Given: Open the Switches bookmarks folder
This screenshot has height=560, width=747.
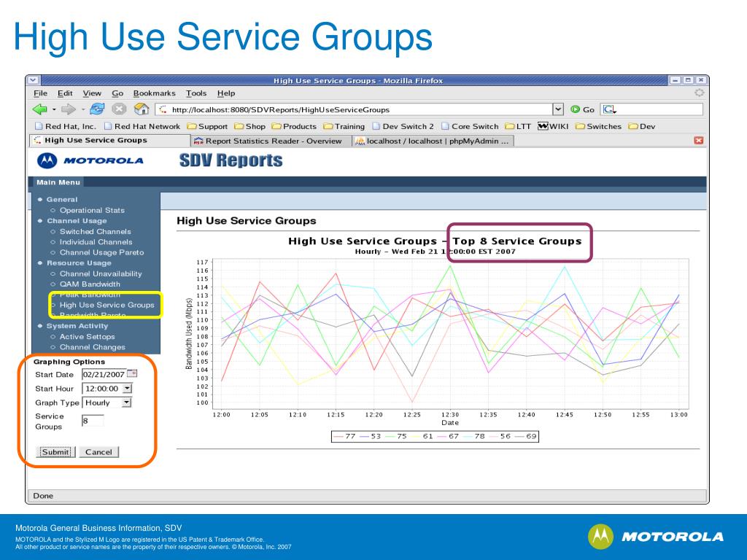Looking at the screenshot, I should pos(598,126).
